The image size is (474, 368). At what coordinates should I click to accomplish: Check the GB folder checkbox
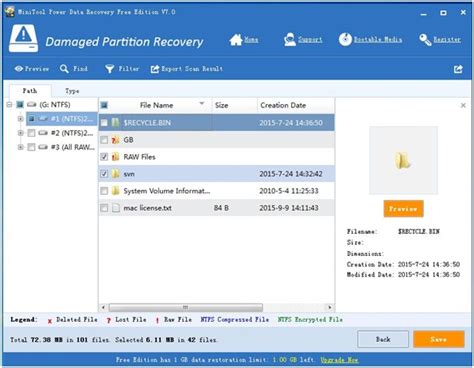104,140
